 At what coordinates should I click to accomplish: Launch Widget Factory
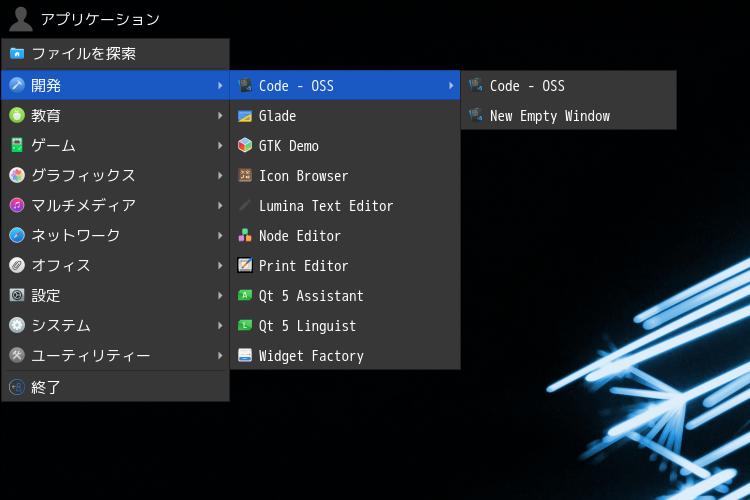click(x=345, y=355)
